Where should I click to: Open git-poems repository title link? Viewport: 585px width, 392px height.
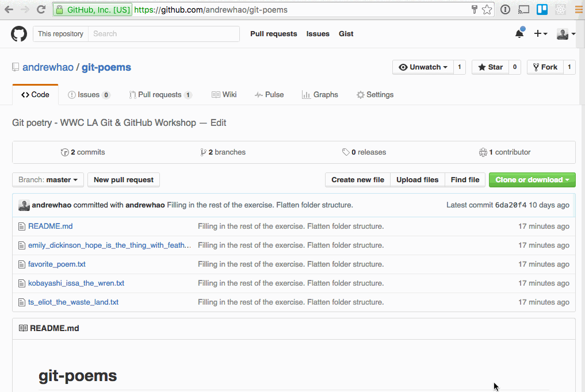point(106,67)
